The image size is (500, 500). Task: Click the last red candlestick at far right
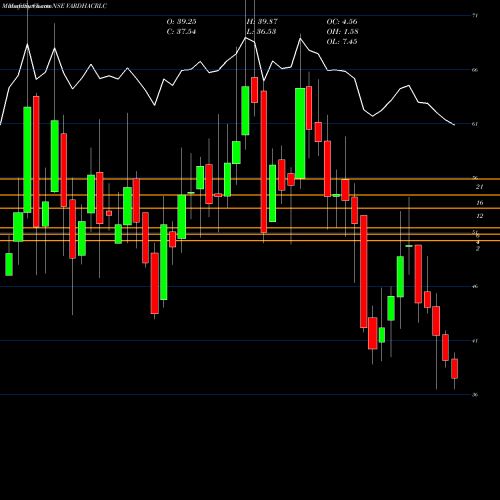coord(454,369)
